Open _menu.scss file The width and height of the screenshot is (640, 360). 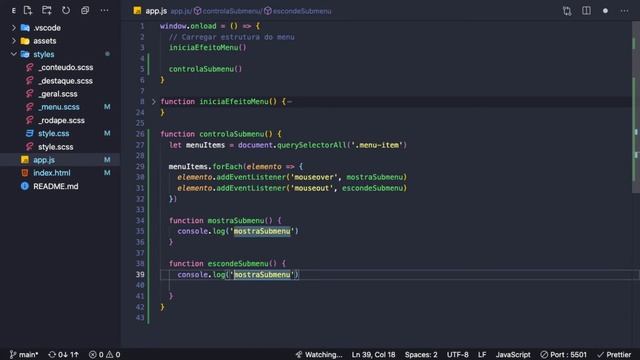click(59, 107)
